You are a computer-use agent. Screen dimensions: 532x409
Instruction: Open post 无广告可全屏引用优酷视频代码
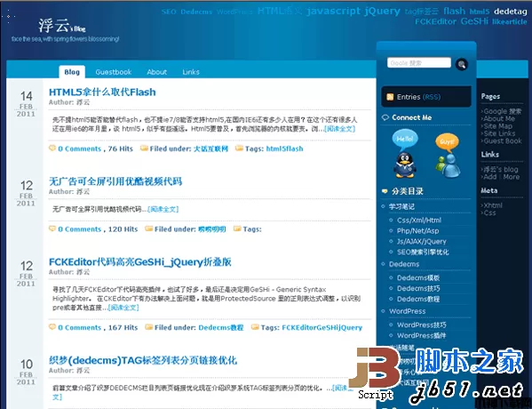(115, 181)
